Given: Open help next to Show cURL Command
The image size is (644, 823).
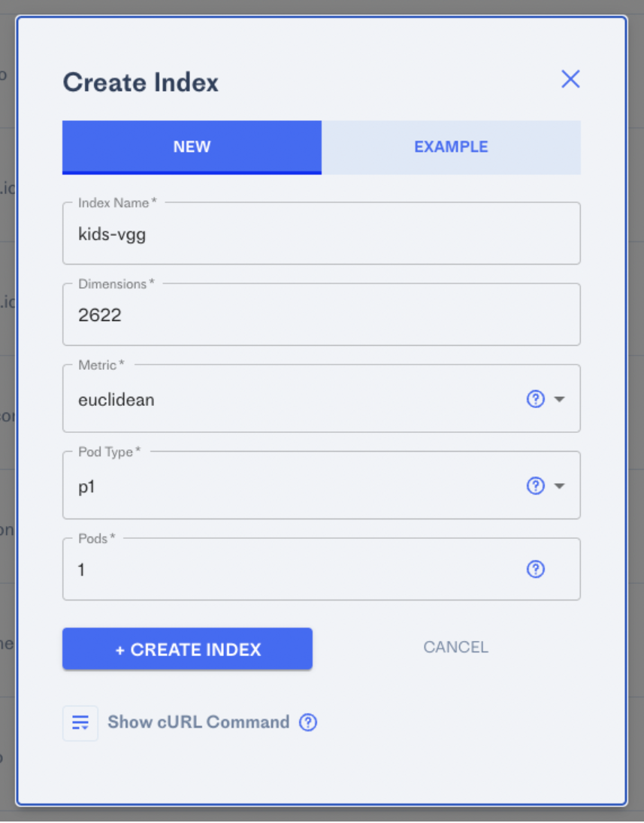Looking at the screenshot, I should pos(308,723).
